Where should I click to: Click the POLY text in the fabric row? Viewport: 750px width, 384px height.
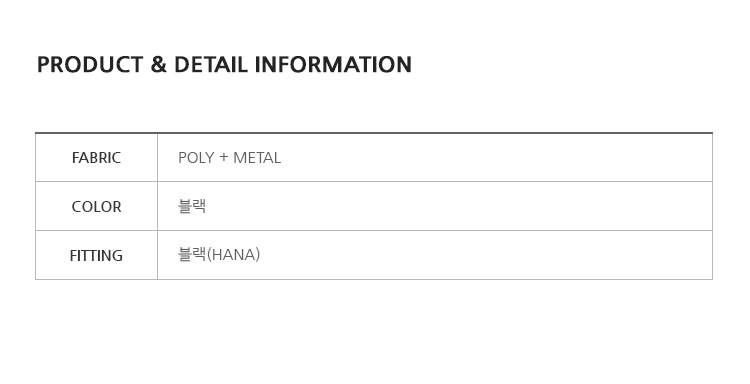196,158
